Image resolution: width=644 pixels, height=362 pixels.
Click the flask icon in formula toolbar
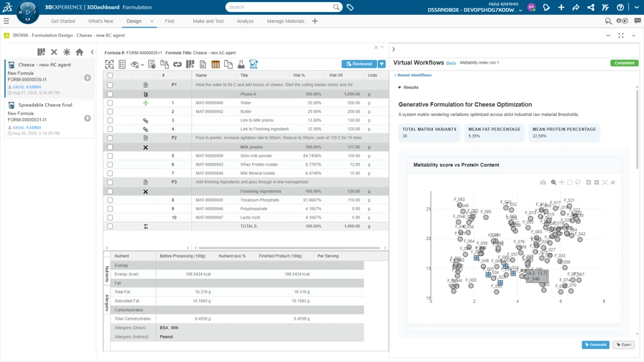tap(241, 64)
